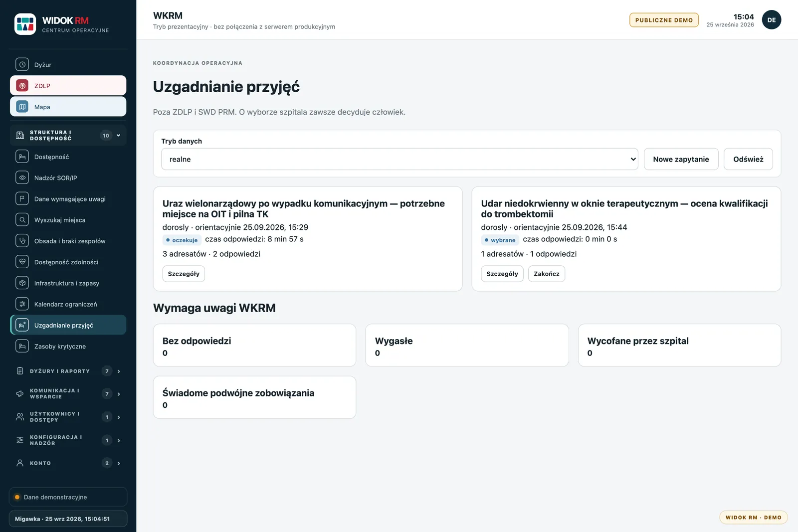798x532 pixels.
Task: Click the Wyszukaj miejsca search icon
Action: coord(22,220)
